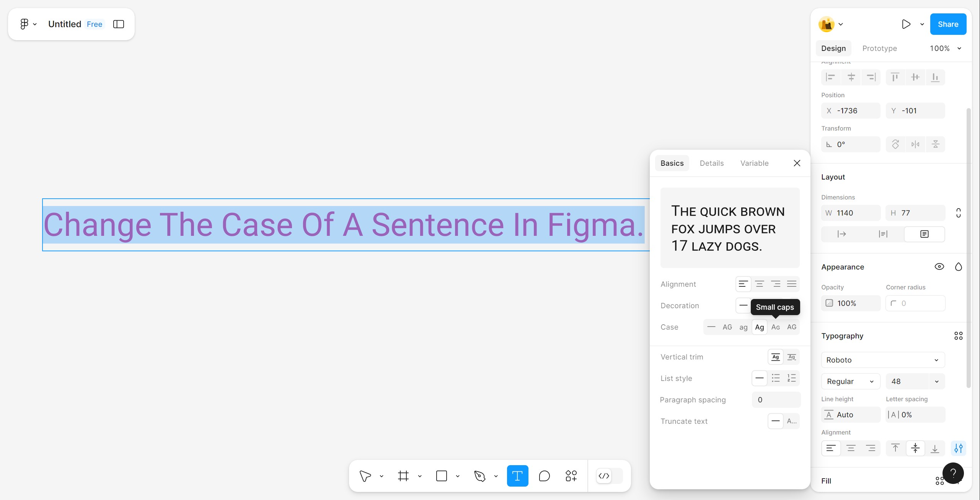Set Case to lowercase ag
Screen dimensions: 980x500
point(743,327)
